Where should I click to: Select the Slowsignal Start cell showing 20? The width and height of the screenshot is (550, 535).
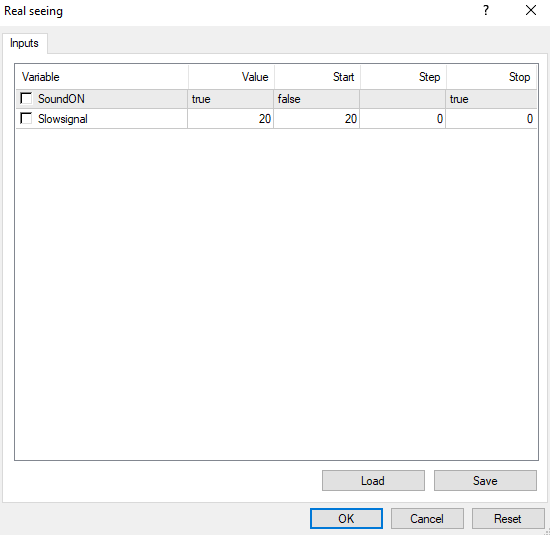pos(316,119)
